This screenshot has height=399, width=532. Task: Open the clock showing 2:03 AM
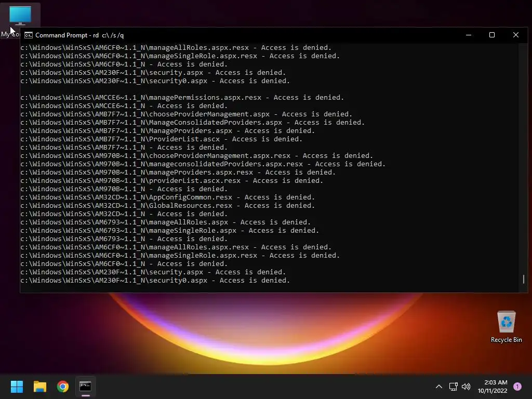[x=493, y=387]
